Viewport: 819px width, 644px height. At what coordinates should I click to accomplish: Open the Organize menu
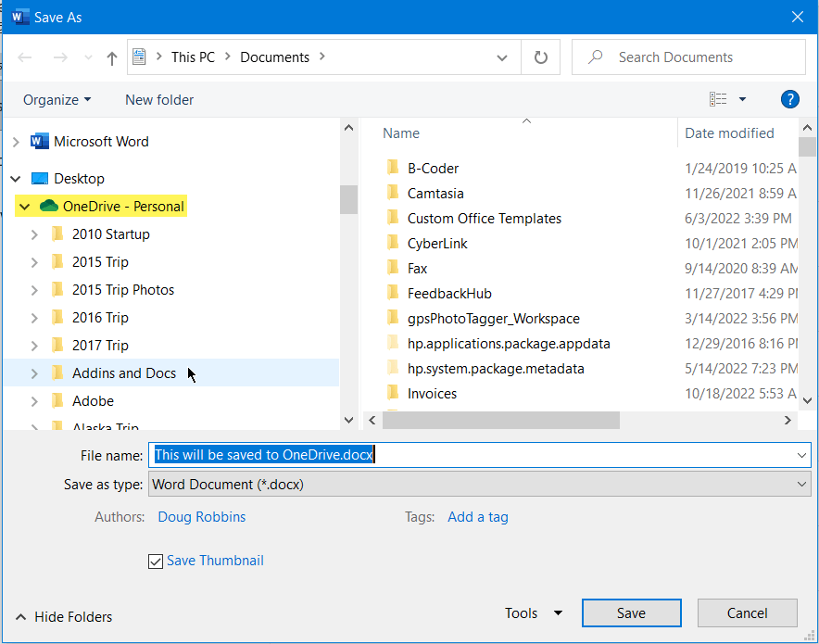(x=57, y=100)
